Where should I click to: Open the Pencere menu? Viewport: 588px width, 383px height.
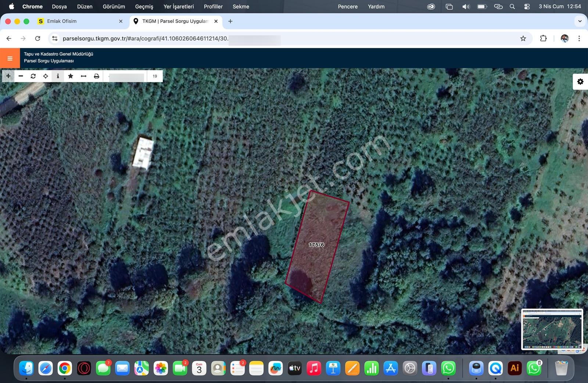tap(348, 7)
